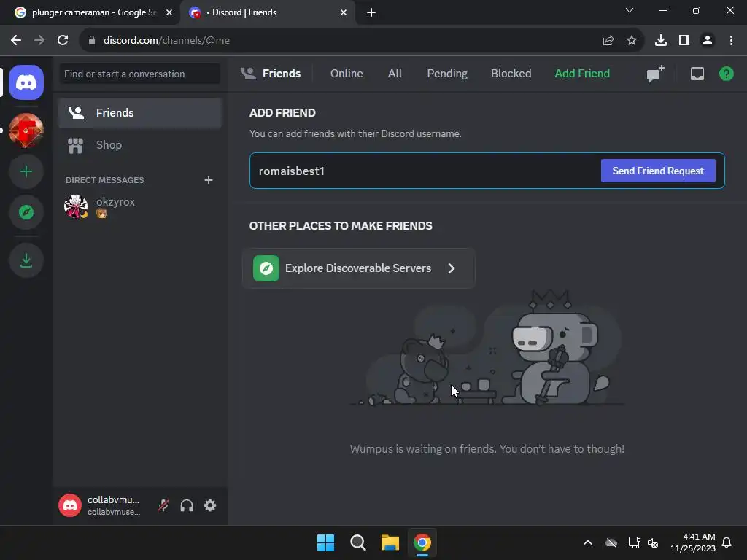The image size is (747, 560).
Task: Go forward in browser history
Action: click(x=39, y=41)
